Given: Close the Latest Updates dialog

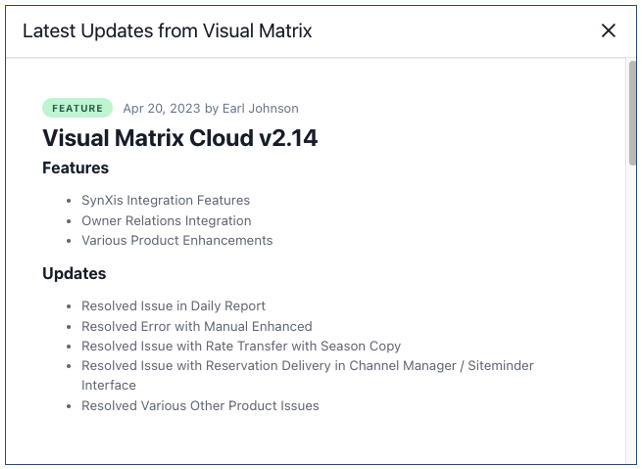Looking at the screenshot, I should 608,31.
